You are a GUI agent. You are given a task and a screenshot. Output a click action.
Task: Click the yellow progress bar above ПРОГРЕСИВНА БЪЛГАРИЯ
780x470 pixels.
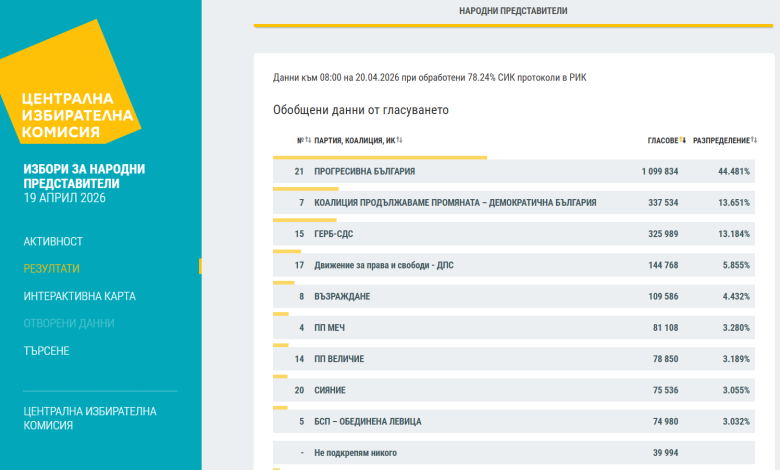pos(380,157)
